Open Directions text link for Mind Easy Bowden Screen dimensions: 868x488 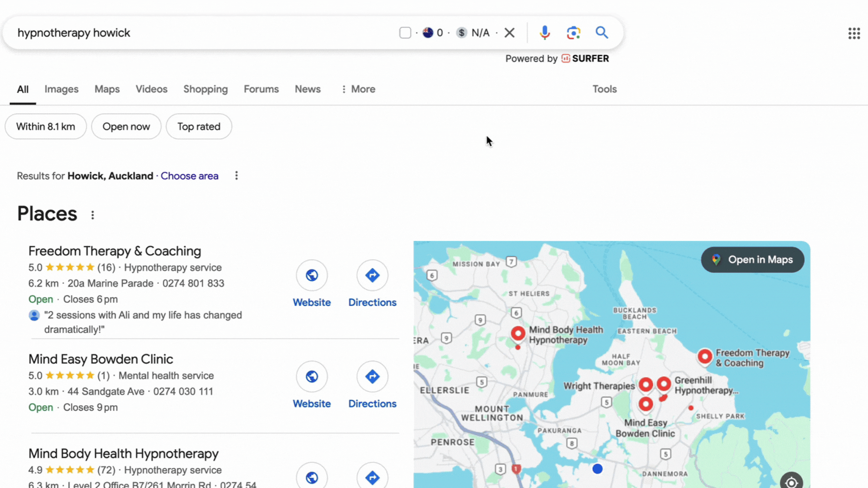(x=373, y=404)
